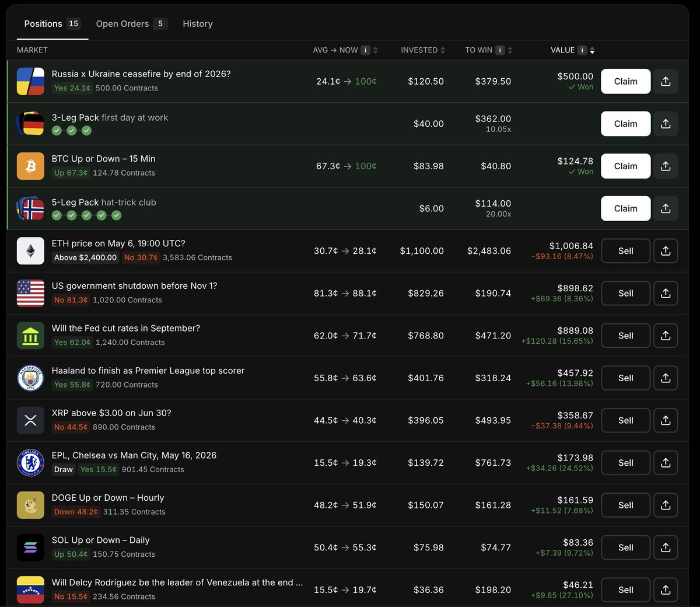Open the SOL Up or Down – Daily market
Viewport: 700px width, 607px height.
(100, 540)
